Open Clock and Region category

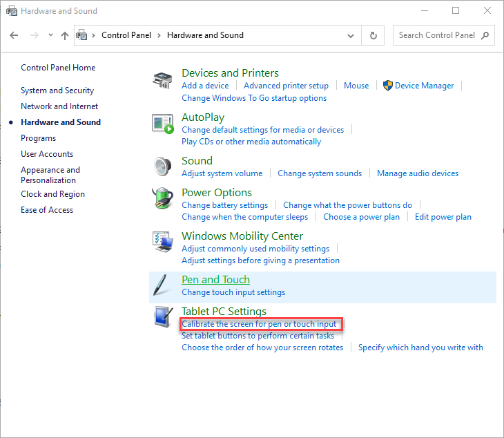tap(52, 194)
